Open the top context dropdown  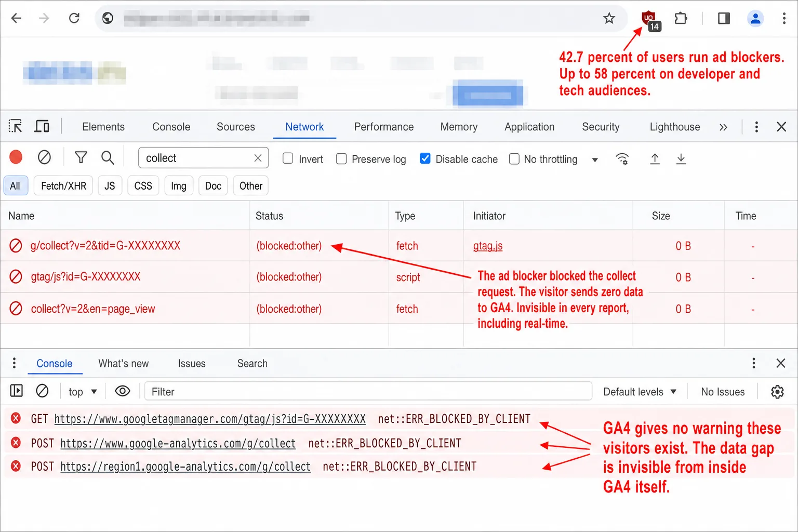pos(83,392)
